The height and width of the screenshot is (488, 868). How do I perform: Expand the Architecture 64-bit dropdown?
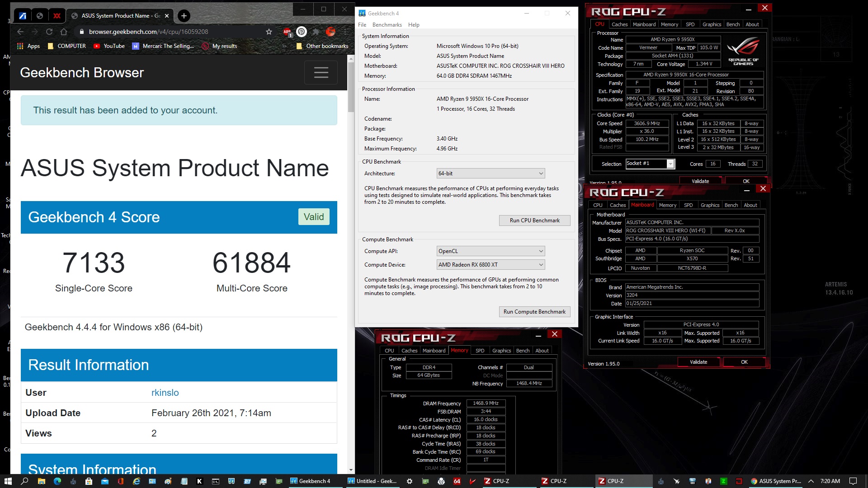coord(491,174)
